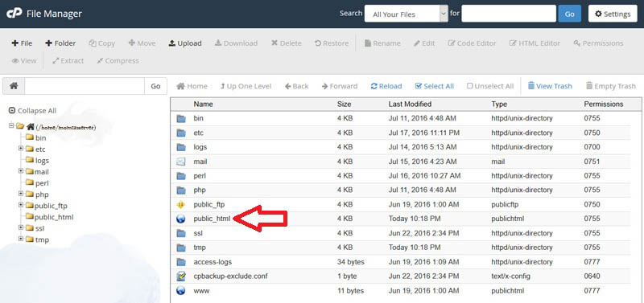This screenshot has width=644, height=303.
Task: Open the All Your Files search dropdown
Action: (406, 14)
